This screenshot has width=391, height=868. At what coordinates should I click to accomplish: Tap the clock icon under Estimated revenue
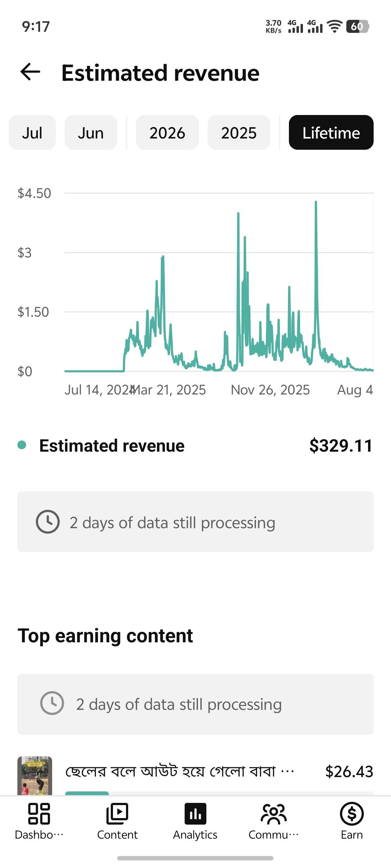(48, 522)
